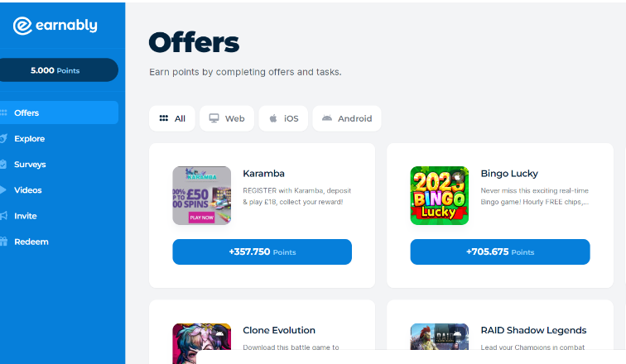Image resolution: width=626 pixels, height=364 pixels.
Task: Click the Surveys graduation cap icon
Action: [3, 164]
